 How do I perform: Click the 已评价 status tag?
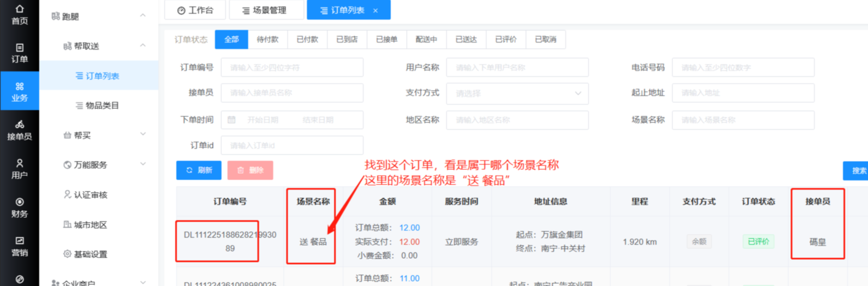click(758, 241)
